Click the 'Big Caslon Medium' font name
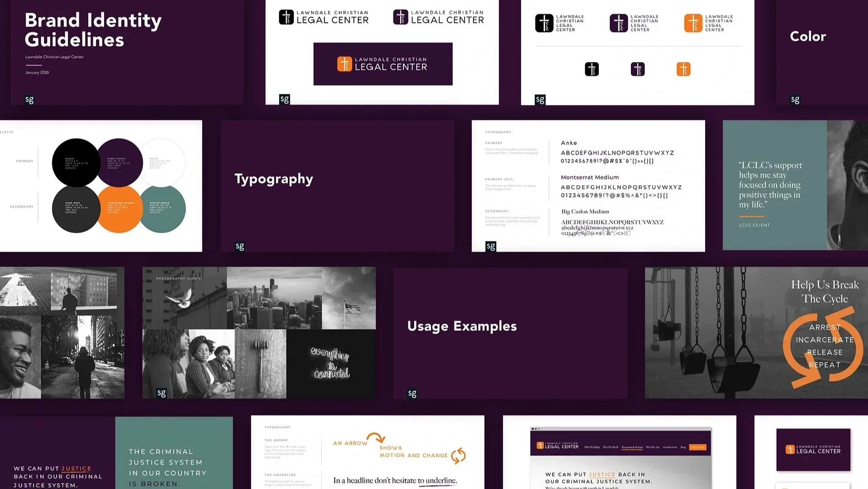 585,211
